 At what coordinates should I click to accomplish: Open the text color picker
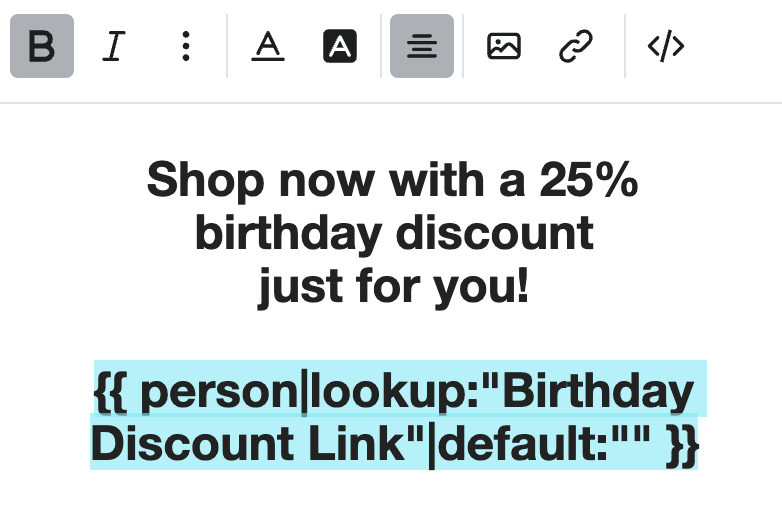(268, 46)
